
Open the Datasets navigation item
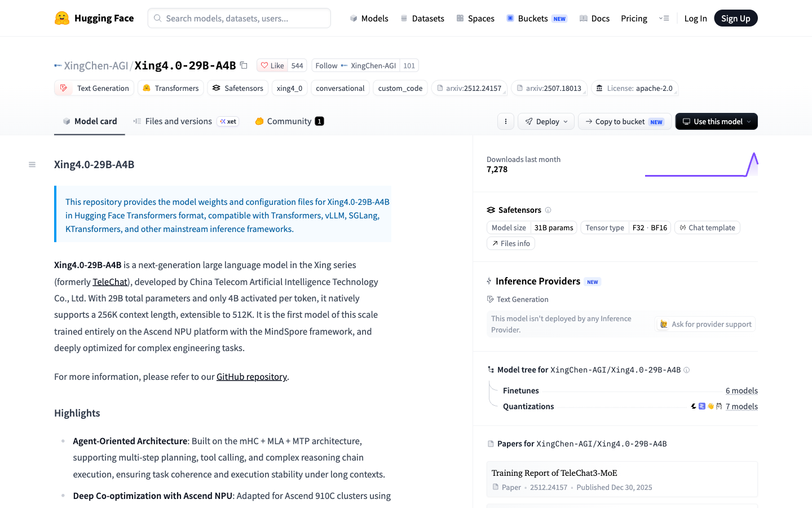(422, 18)
